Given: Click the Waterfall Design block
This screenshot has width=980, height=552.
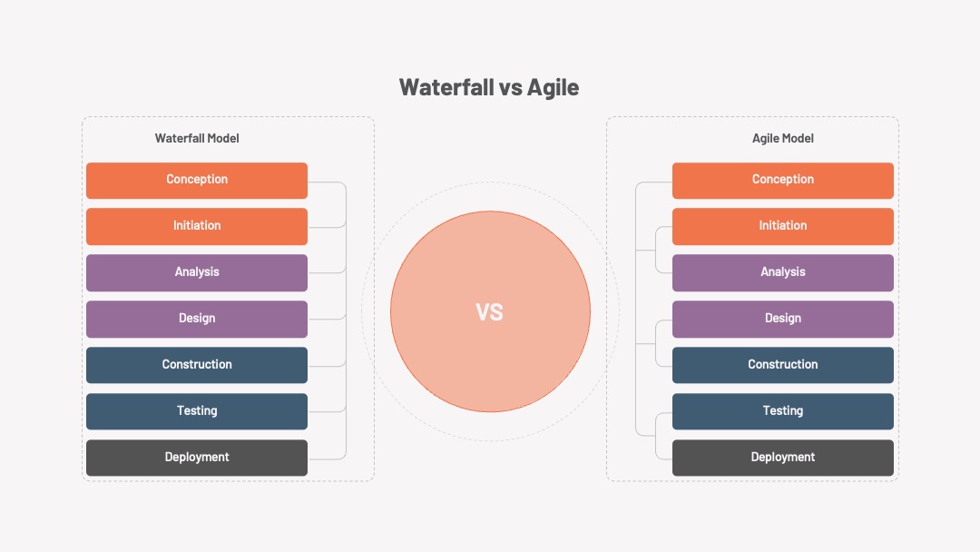Looking at the screenshot, I should 197,319.
